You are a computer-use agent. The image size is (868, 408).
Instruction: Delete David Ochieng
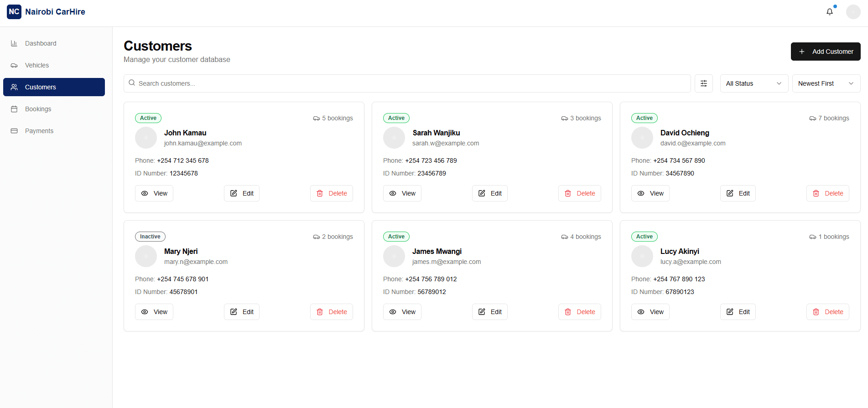pyautogui.click(x=828, y=193)
